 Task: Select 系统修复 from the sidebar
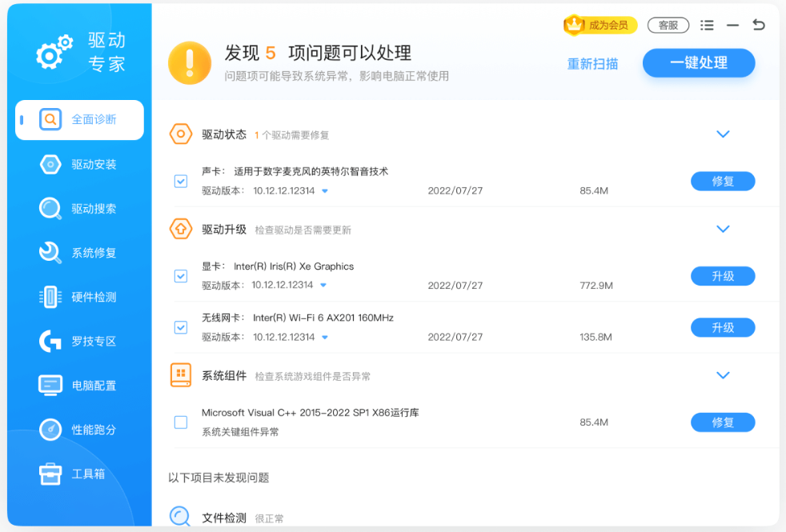pos(80,253)
